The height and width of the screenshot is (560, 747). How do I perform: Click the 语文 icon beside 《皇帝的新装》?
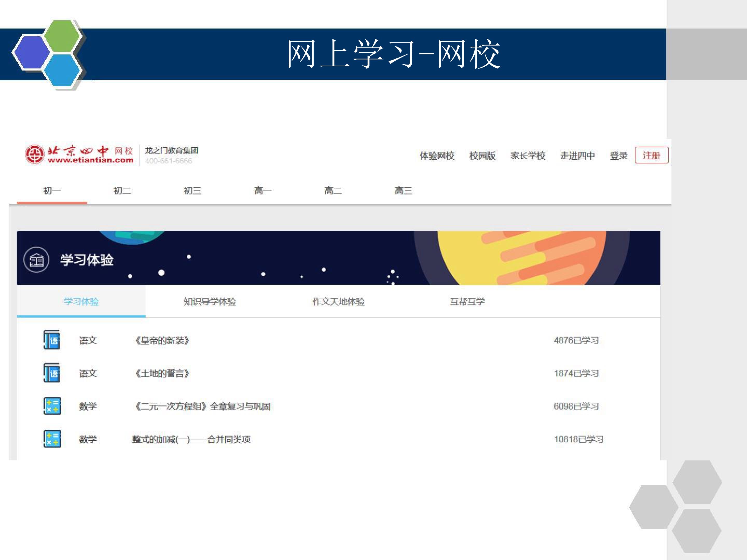[x=52, y=340]
